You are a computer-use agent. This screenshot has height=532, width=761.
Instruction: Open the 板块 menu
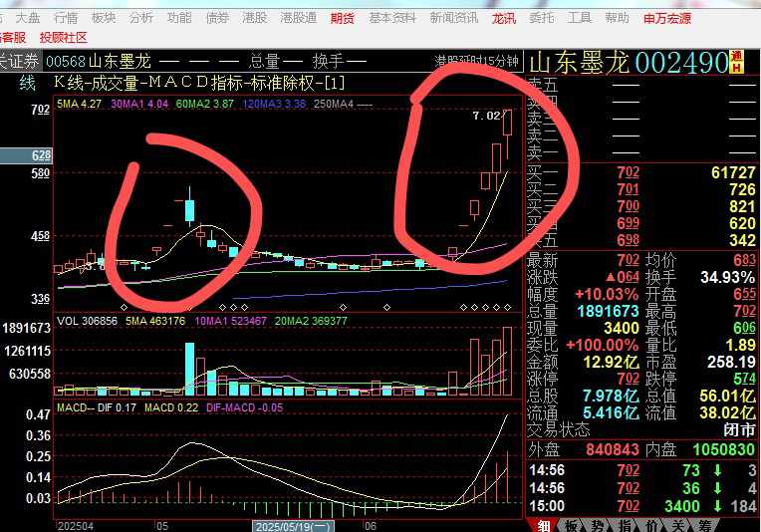[x=104, y=19]
